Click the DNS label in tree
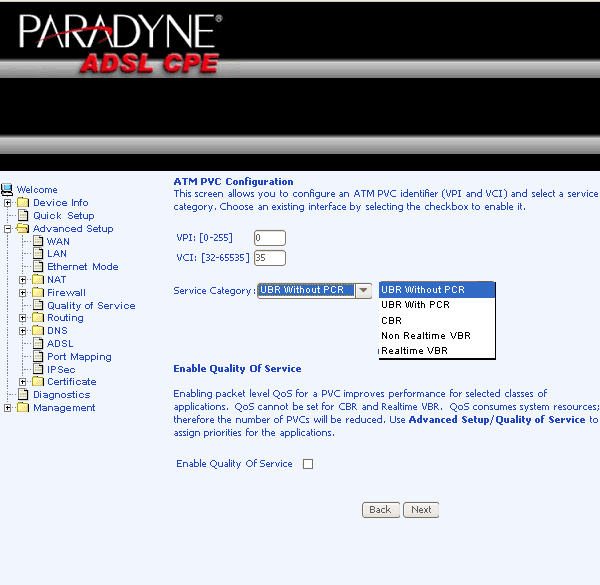 coord(57,331)
